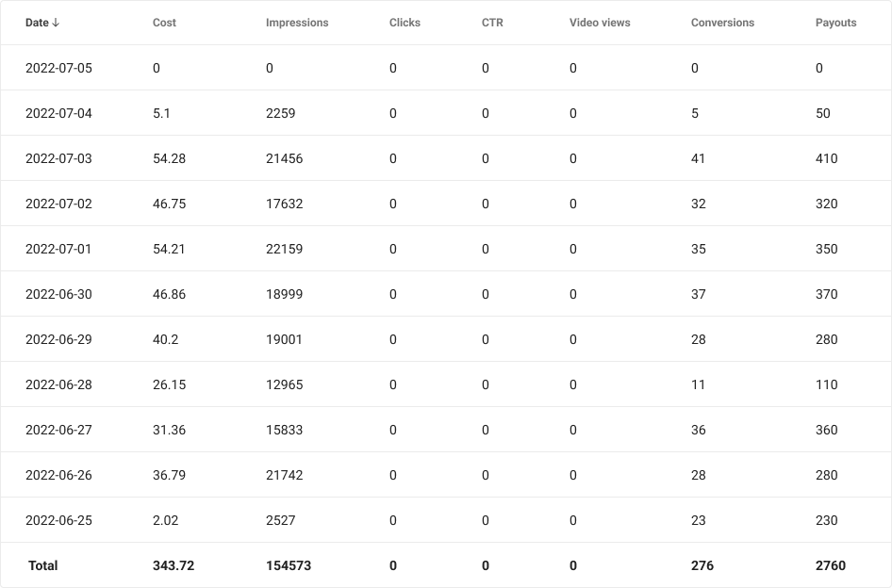Click the total cost value 343.72
Screen dimensions: 892x588
point(173,565)
